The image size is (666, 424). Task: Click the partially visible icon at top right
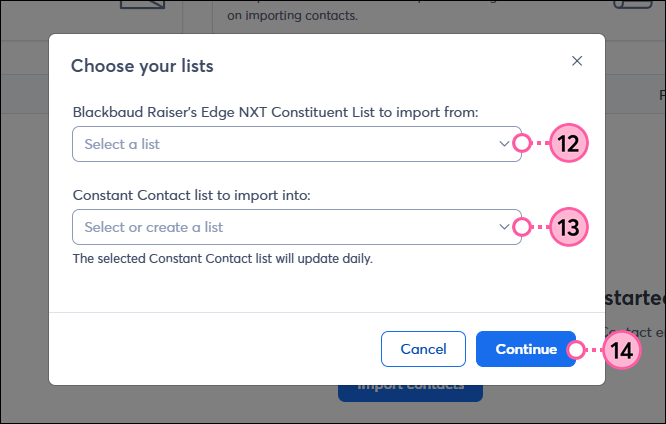[x=635, y=8]
